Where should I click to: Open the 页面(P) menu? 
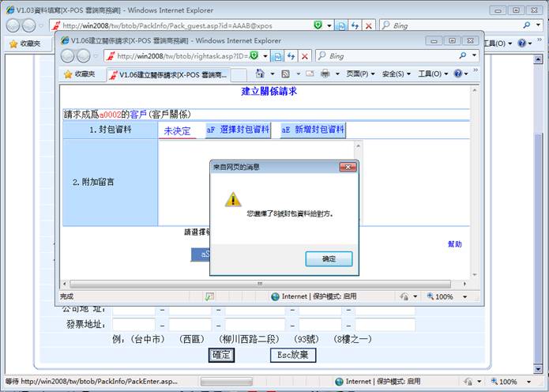pos(361,73)
